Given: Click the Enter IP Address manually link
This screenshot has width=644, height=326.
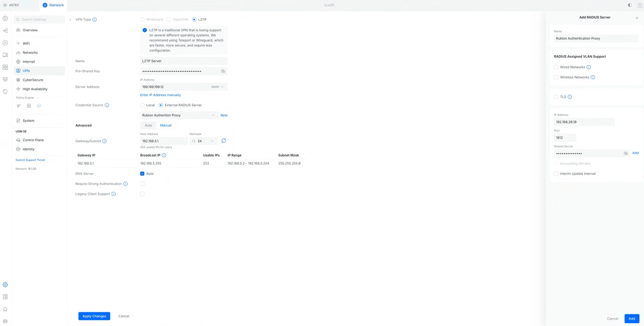Looking at the screenshot, I should point(160,95).
